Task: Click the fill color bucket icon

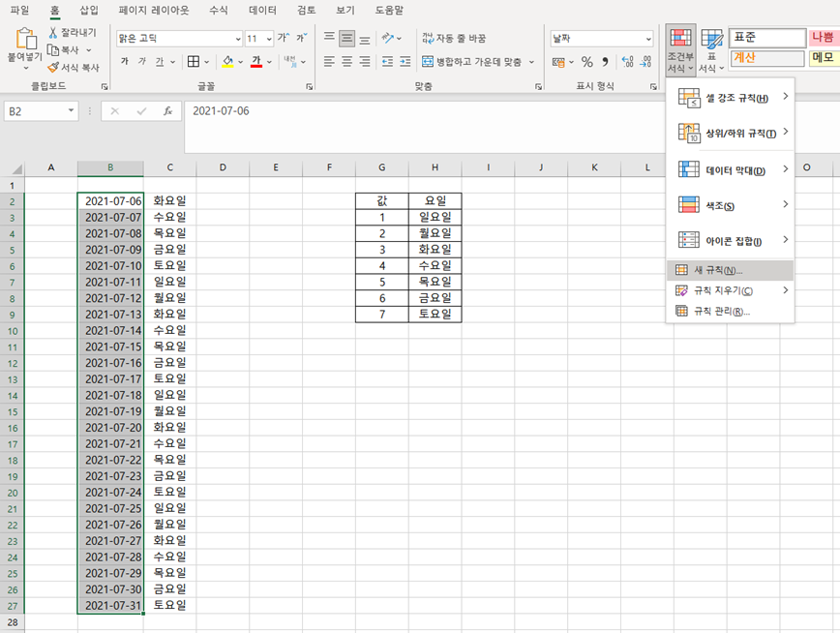Action: pos(227,62)
